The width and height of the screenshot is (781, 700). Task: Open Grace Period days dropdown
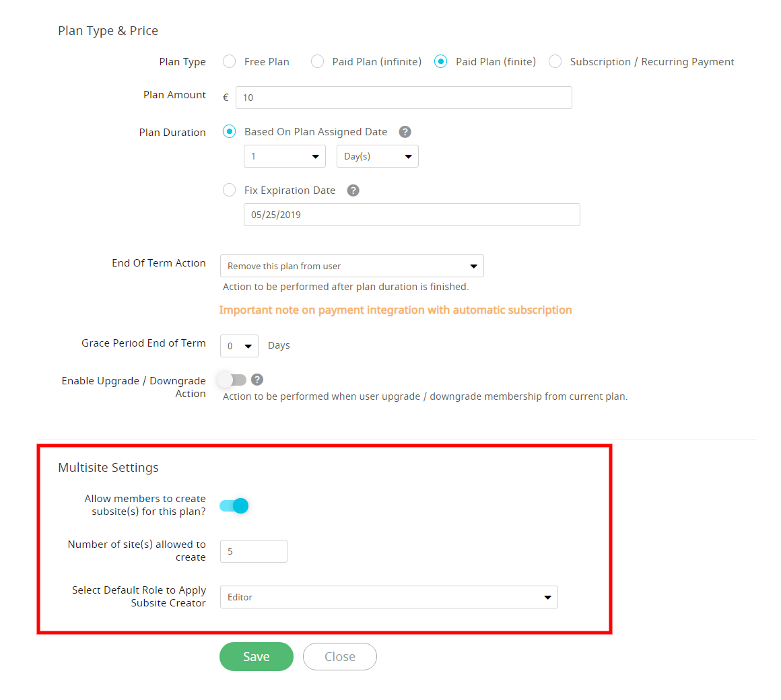[x=239, y=346]
